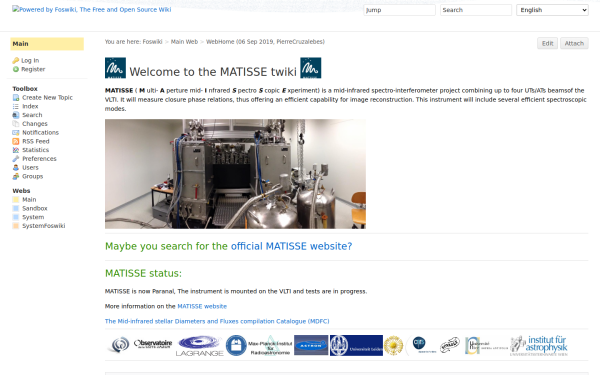The width and height of the screenshot is (600, 375).
Task: Click the yellow Main sidebar header
Action: pyautogui.click(x=47, y=44)
